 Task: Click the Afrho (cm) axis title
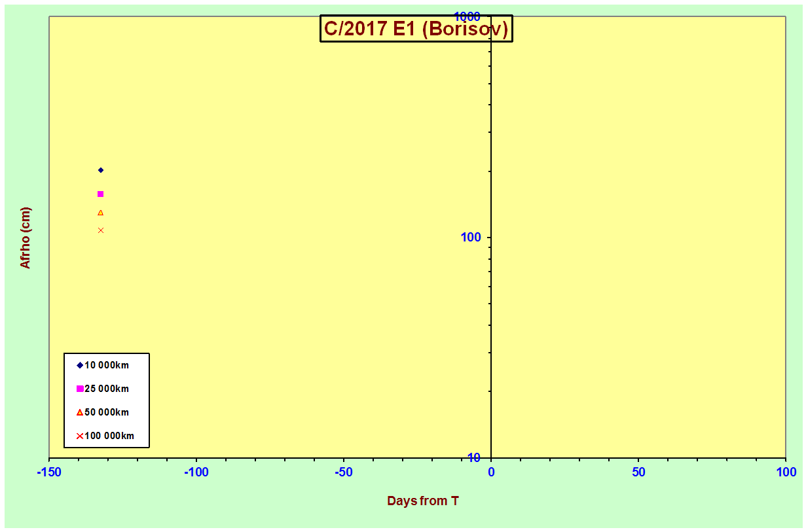pos(26,238)
